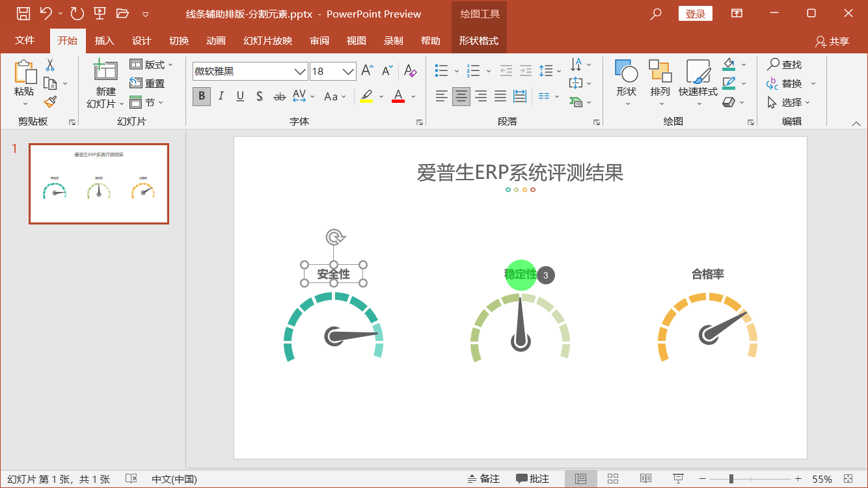Align text to the left
The height and width of the screenshot is (488, 868).
point(442,96)
